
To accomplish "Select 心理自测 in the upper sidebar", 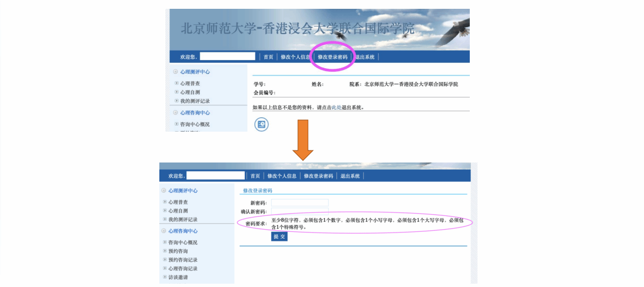I will (190, 92).
